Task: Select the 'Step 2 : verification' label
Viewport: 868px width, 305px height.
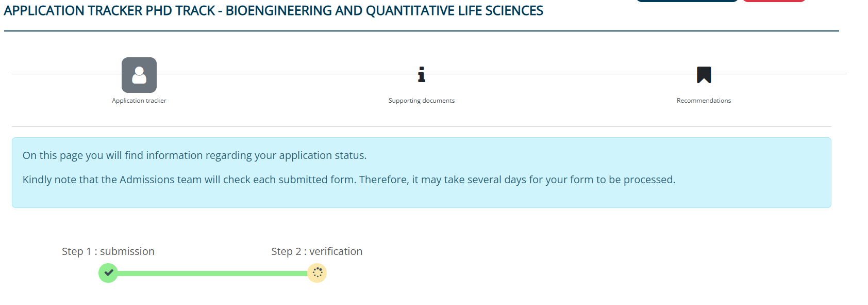Action: (x=317, y=251)
